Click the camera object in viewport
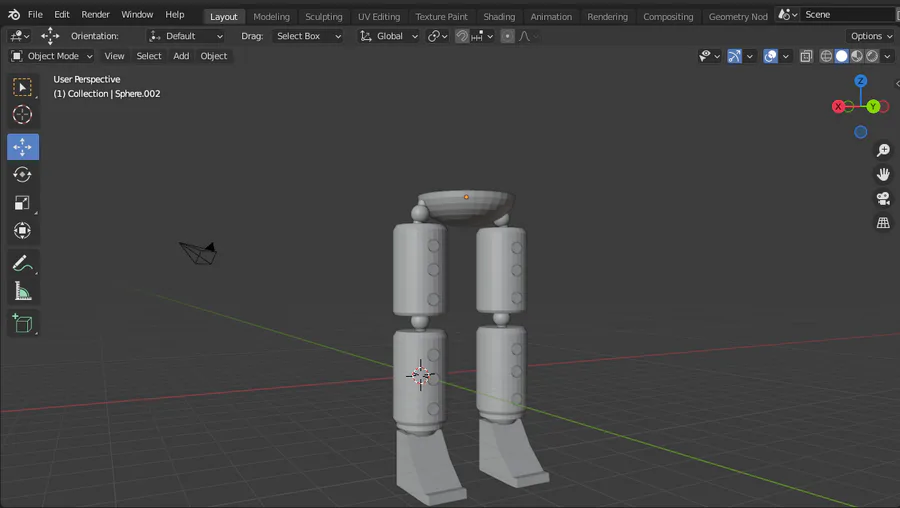Screen dimensions: 900x508 click(x=199, y=253)
